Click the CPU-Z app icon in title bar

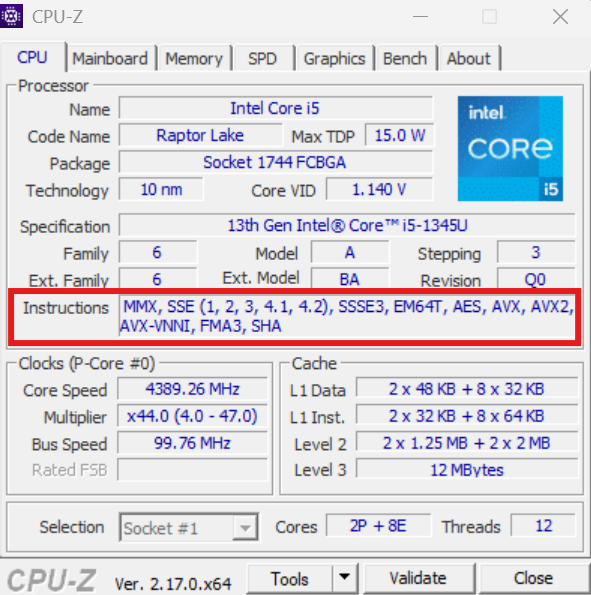[x=11, y=16]
